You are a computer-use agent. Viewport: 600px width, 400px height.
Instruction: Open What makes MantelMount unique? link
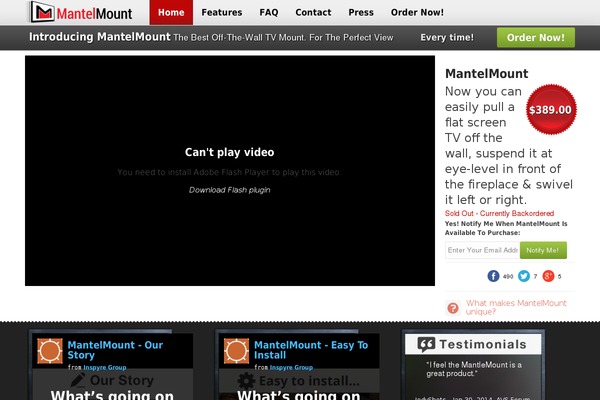[516, 307]
